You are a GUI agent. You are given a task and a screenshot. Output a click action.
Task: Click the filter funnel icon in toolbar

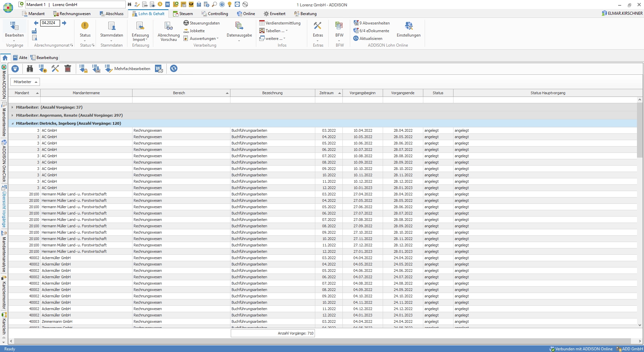point(15,69)
